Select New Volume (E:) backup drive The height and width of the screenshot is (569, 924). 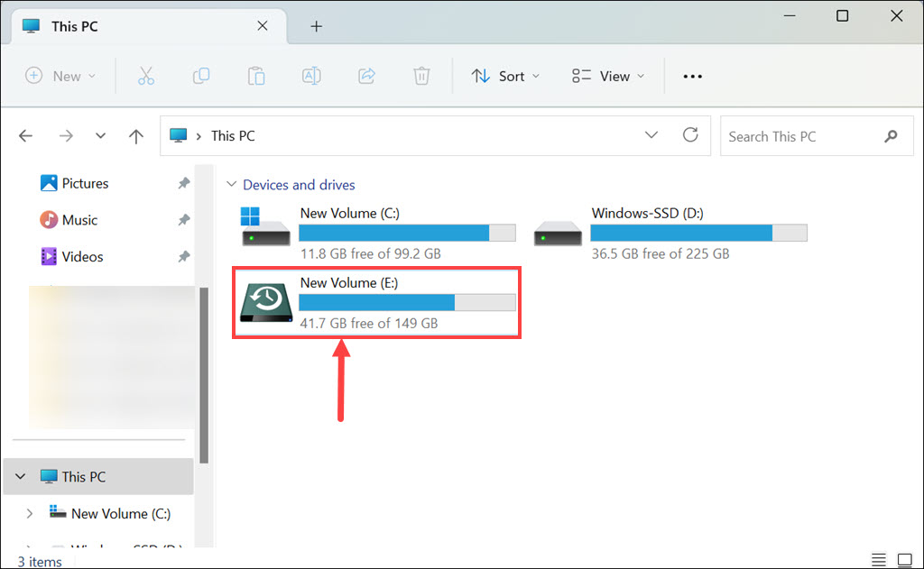click(376, 302)
